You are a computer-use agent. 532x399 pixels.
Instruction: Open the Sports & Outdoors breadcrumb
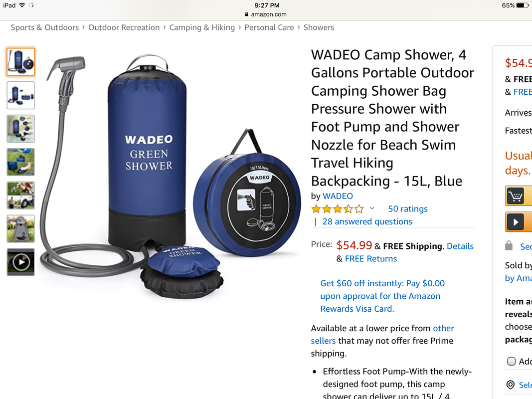click(45, 27)
